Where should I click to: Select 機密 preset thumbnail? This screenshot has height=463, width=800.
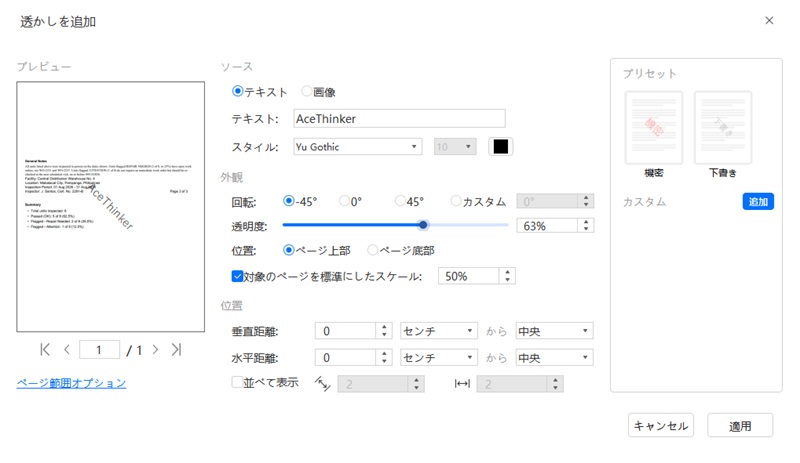654,128
